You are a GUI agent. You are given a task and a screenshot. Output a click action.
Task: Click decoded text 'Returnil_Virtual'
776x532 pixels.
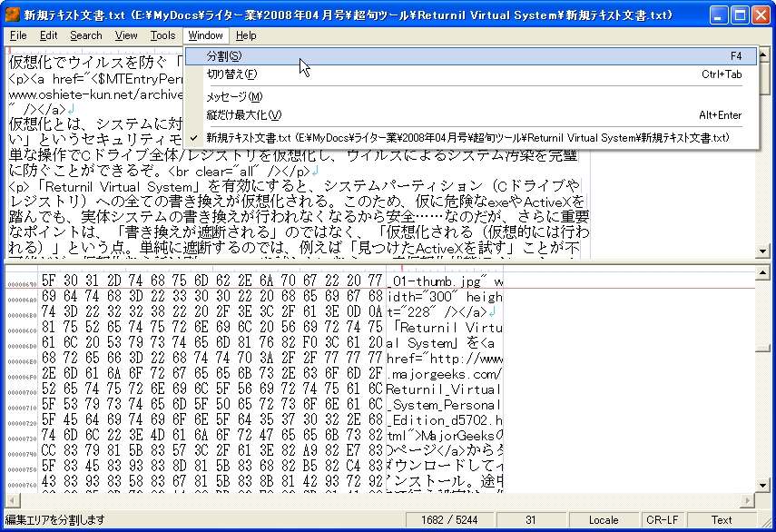tap(445, 389)
